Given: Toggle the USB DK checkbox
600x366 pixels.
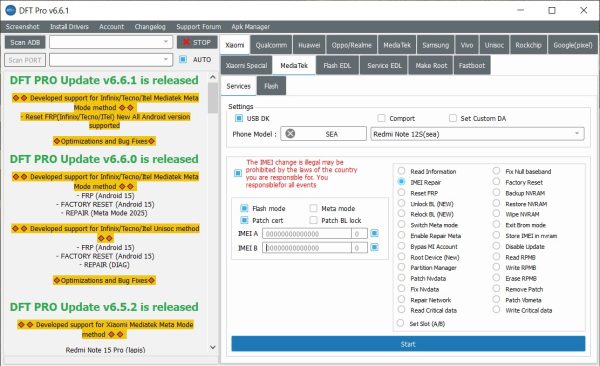Looking at the screenshot, I should pos(239,118).
